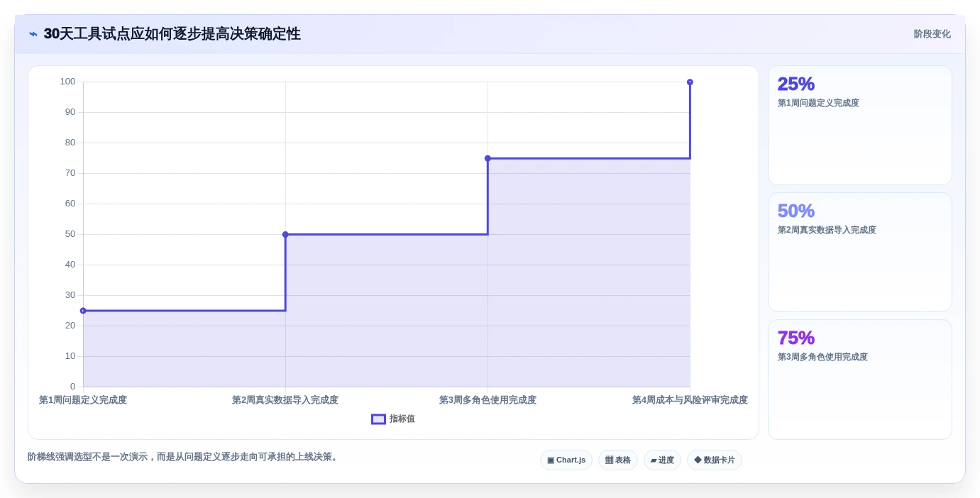Click the lightning bolt icon beside the title

[33, 34]
